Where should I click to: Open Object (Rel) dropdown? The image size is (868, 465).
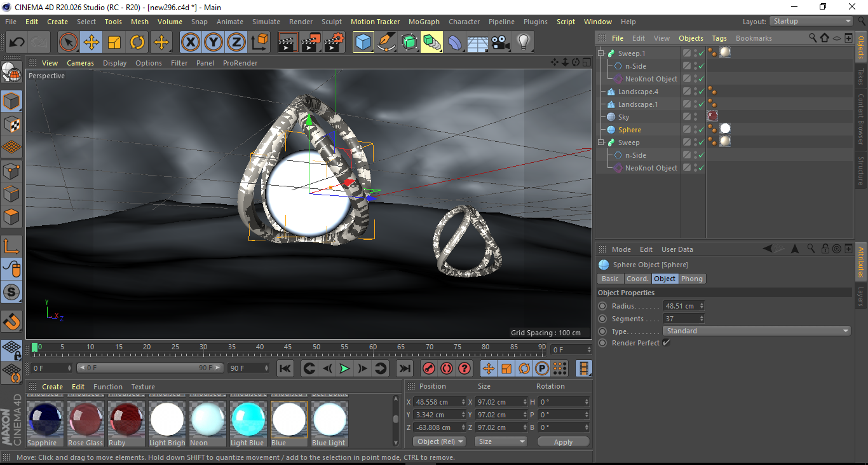tap(439, 441)
